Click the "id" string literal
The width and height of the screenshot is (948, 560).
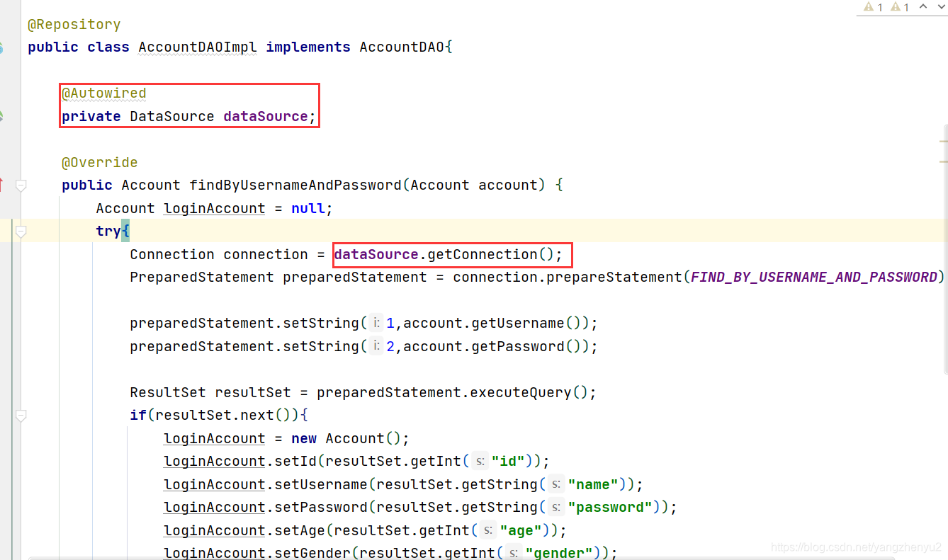tap(508, 462)
